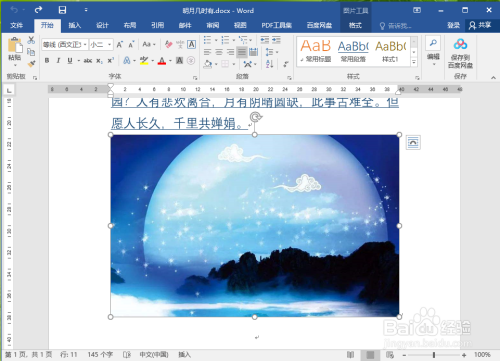Click the character shading icon
500x361 pixels.
coord(179,61)
